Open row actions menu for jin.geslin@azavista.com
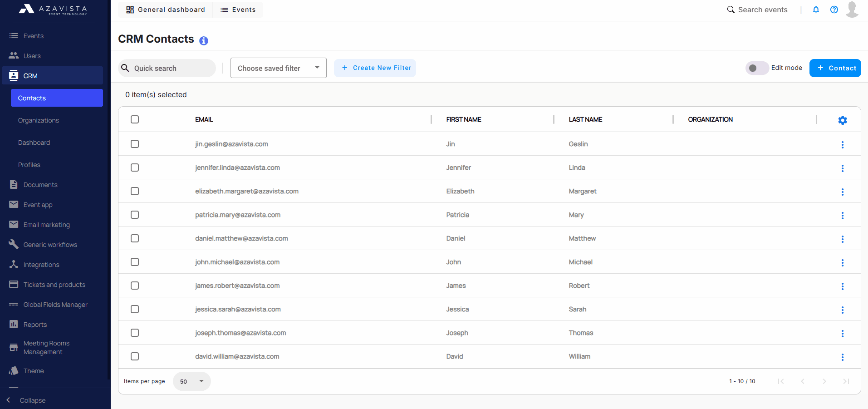 [843, 145]
